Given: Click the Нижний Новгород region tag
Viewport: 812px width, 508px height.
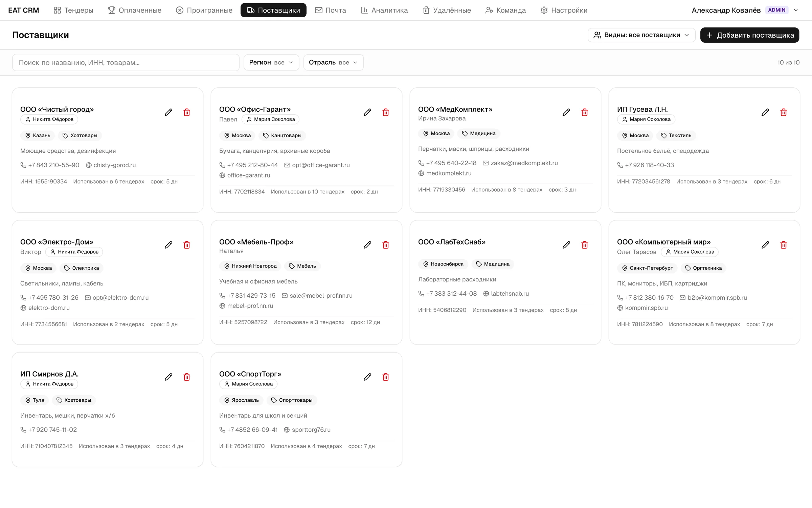Looking at the screenshot, I should pyautogui.click(x=250, y=266).
